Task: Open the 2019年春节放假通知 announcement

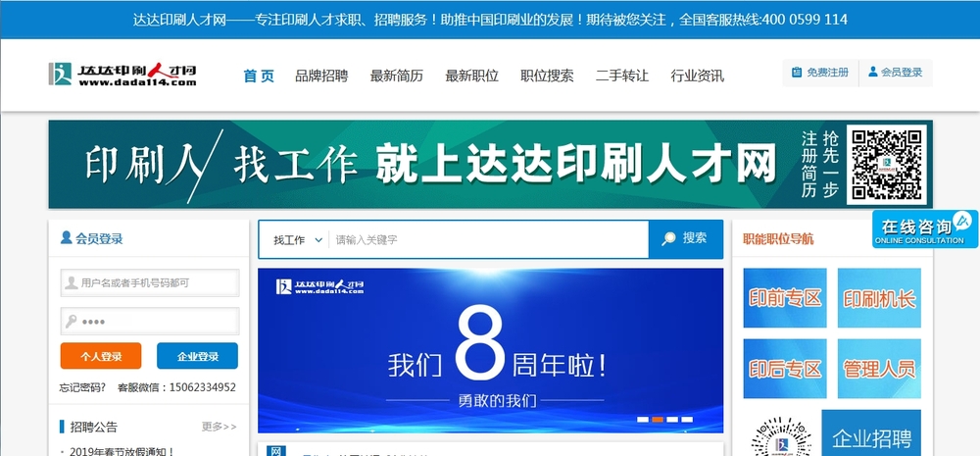Action: [x=122, y=451]
